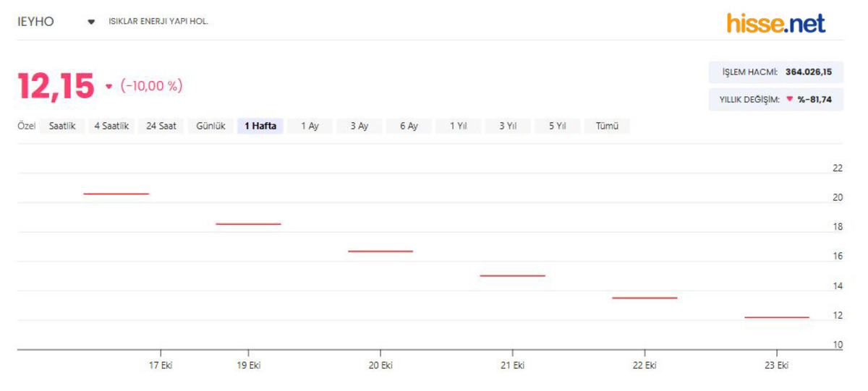The height and width of the screenshot is (391, 868).
Task: Click the red arrow in YILLIK DEĞİŞİM
Action: click(789, 100)
